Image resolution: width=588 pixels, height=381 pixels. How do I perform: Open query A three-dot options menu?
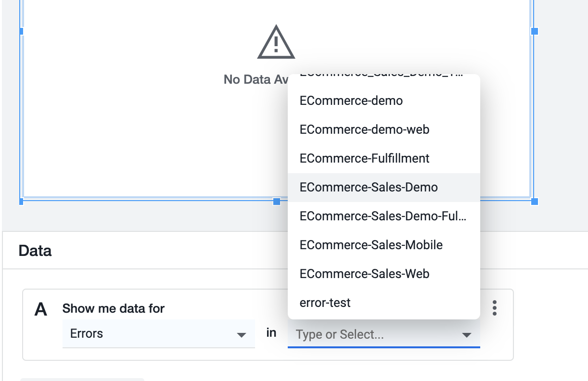(x=495, y=308)
